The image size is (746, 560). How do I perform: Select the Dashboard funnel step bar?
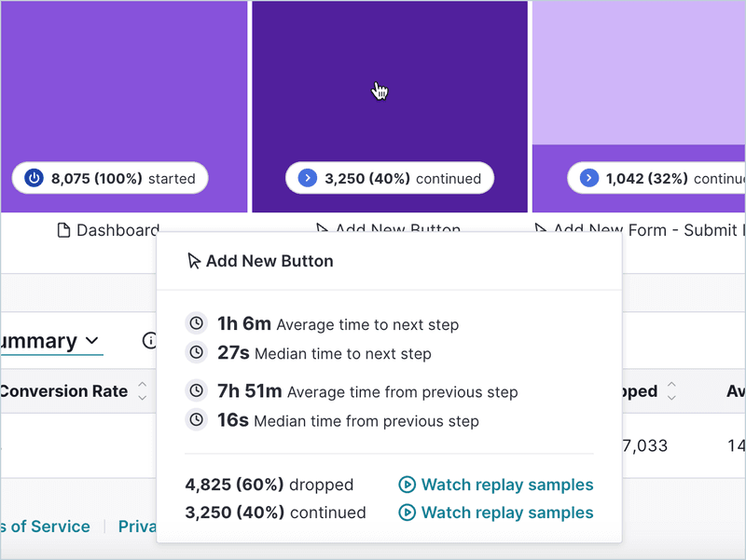(124, 84)
